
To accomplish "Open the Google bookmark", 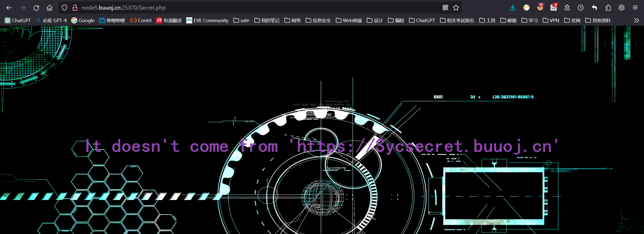I will [x=83, y=20].
